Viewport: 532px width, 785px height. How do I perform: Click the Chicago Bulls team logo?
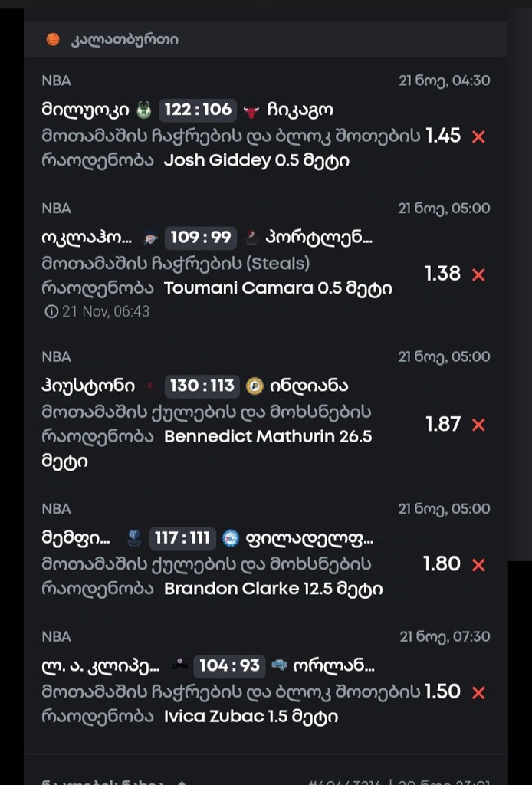[x=251, y=111]
